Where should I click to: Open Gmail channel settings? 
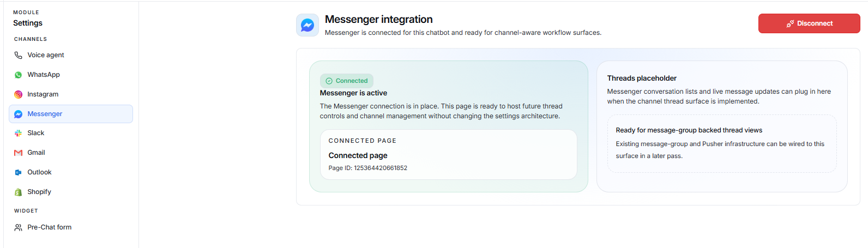[71, 153]
